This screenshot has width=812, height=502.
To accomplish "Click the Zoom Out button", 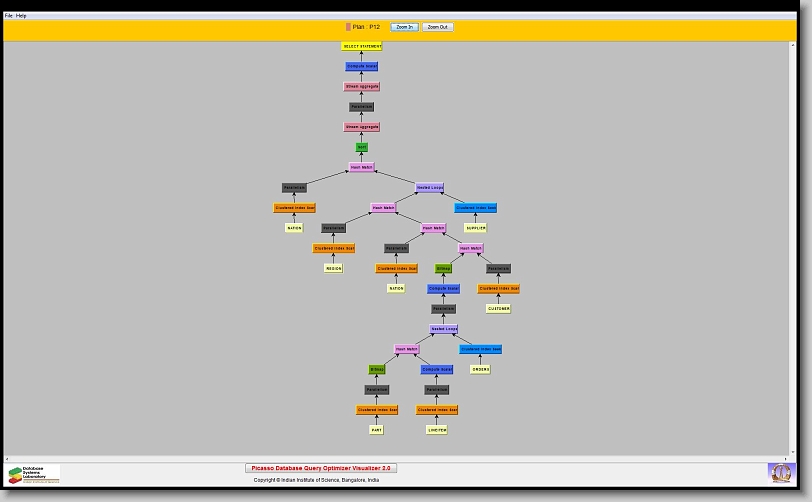I will click(437, 27).
